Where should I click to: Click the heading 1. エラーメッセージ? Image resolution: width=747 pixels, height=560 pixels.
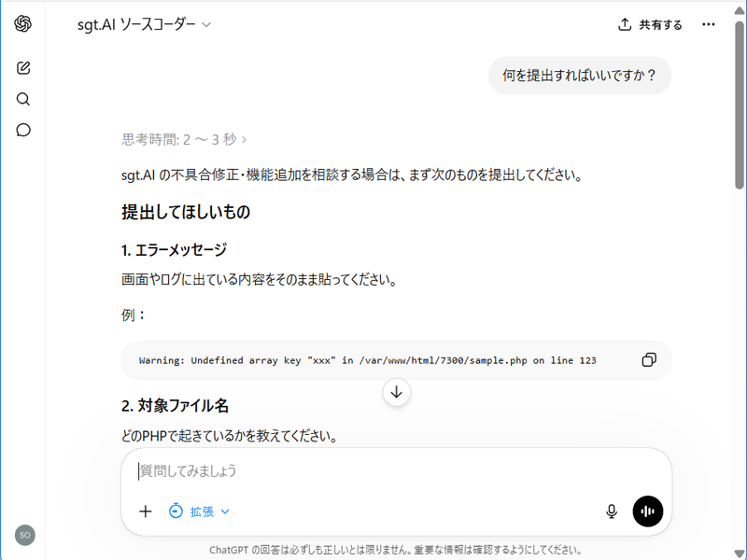(174, 250)
